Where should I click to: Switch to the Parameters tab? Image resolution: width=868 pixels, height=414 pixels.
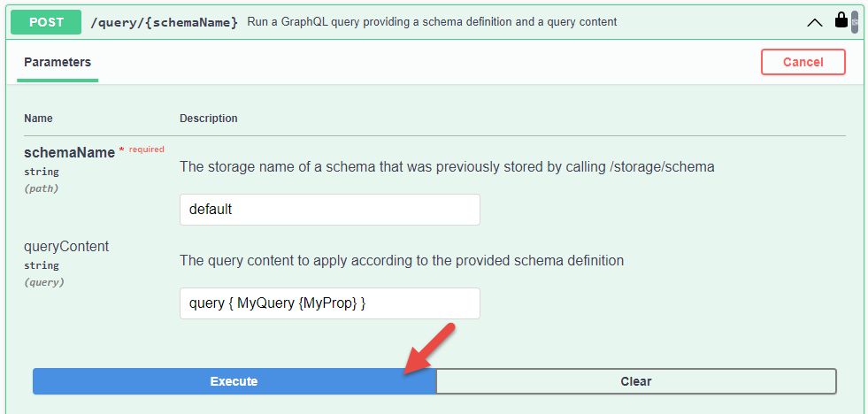pyautogui.click(x=58, y=62)
